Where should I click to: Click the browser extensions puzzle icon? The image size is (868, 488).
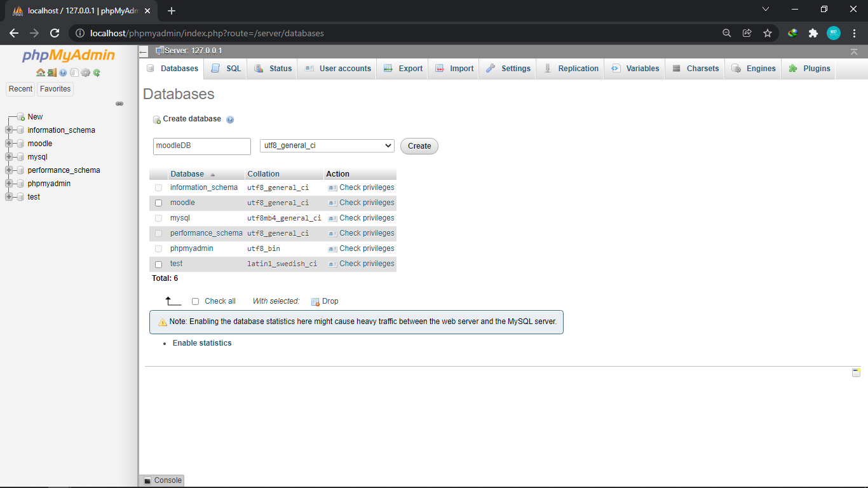(813, 33)
